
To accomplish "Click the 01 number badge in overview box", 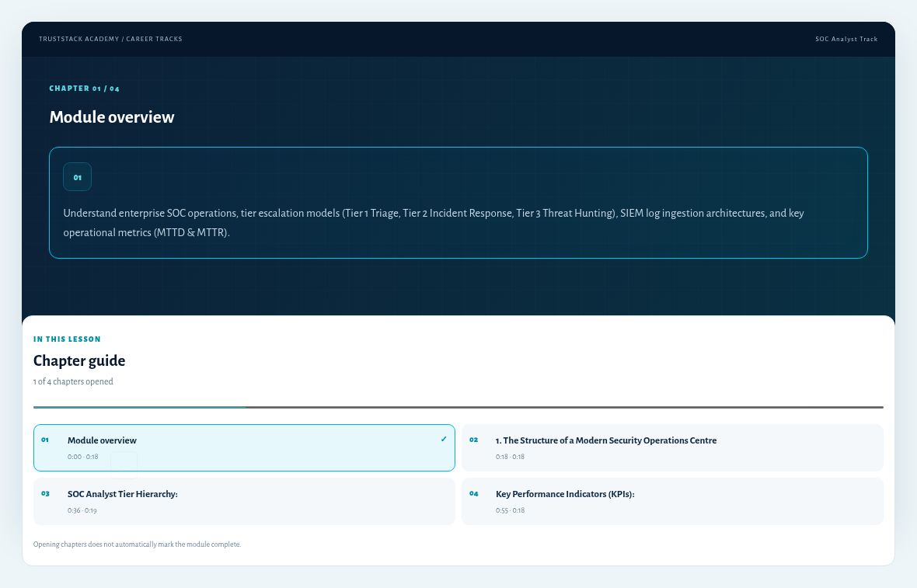I will 77,177.
